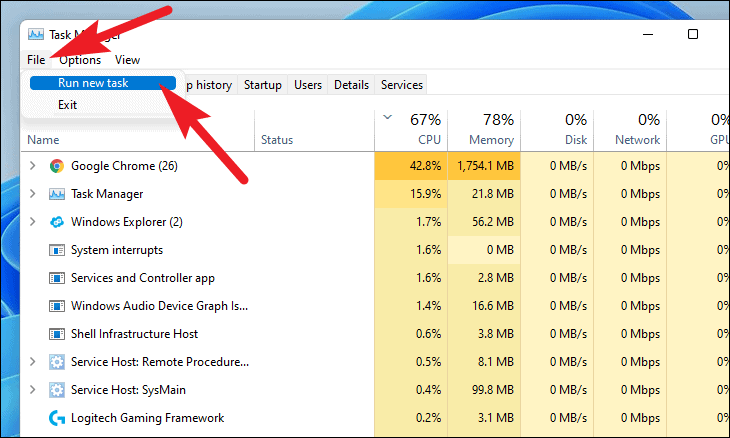Click the 42.8% CPU cell for Chrome
The height and width of the screenshot is (438, 730).
point(411,166)
